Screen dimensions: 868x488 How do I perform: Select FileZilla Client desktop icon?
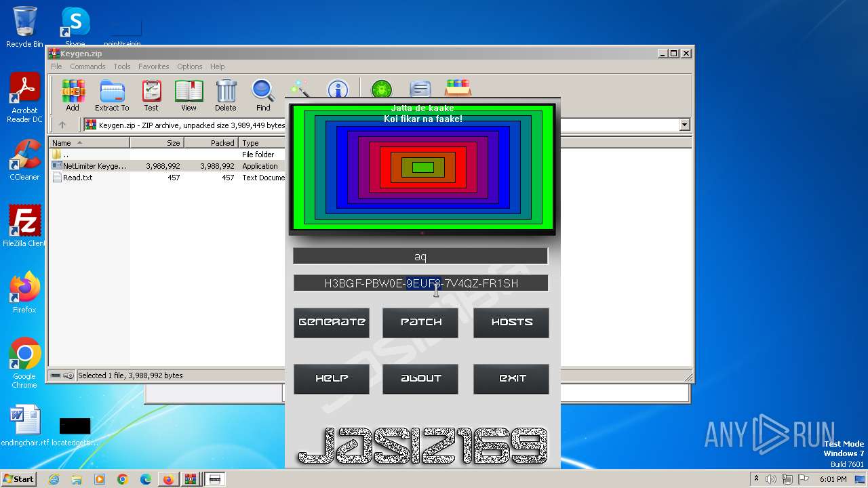click(24, 226)
